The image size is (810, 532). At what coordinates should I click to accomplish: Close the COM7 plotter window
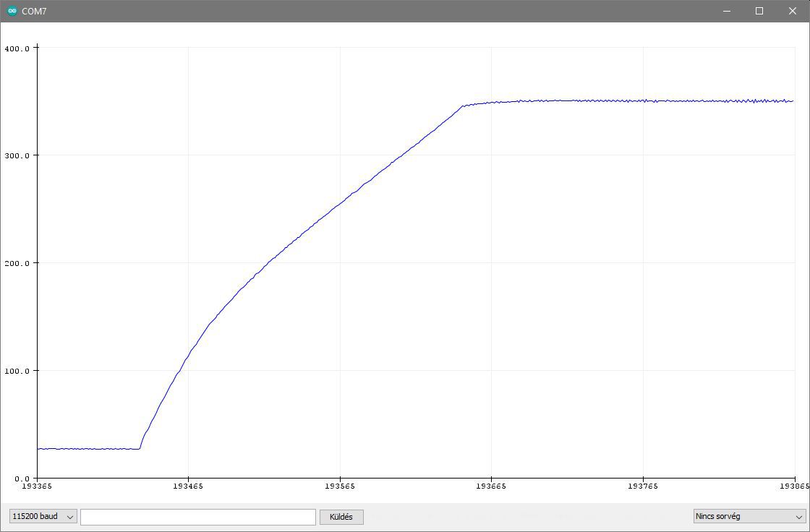click(x=793, y=11)
